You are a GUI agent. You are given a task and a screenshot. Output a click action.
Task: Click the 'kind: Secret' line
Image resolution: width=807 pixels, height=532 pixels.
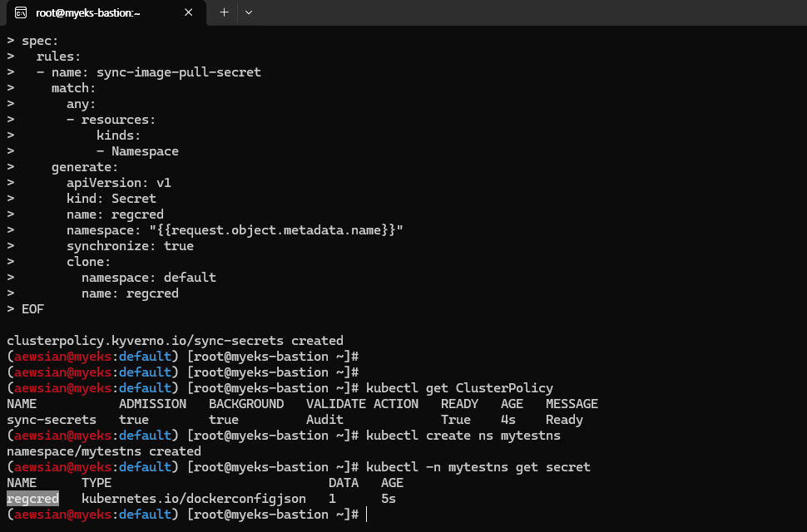(111, 199)
